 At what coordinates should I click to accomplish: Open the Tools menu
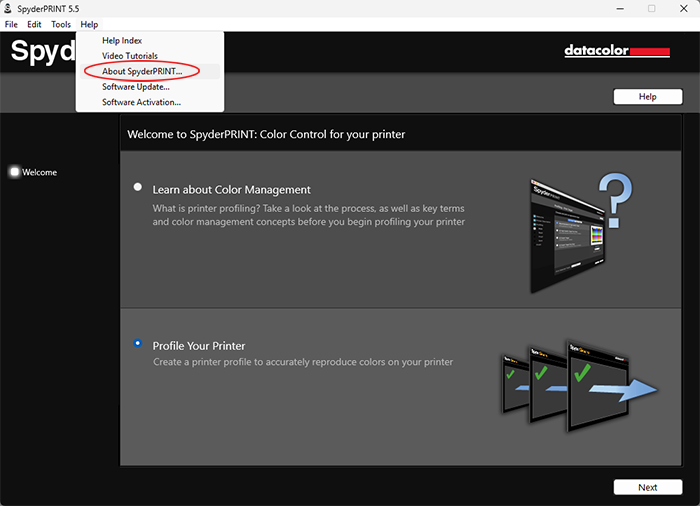pos(61,24)
